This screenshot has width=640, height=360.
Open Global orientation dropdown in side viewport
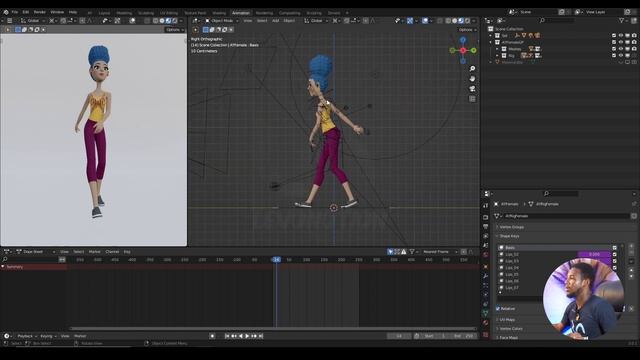(x=316, y=20)
